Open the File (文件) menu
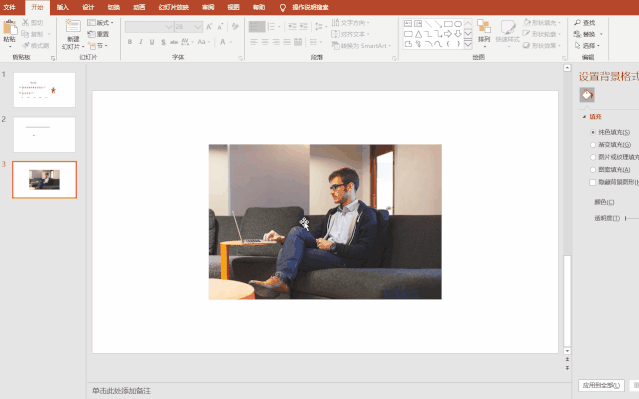 9,7
